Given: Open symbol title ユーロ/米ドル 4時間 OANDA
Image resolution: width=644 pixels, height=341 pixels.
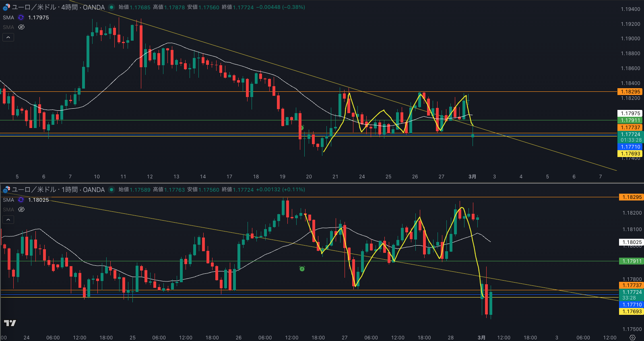Looking at the screenshot, I should [x=58, y=7].
